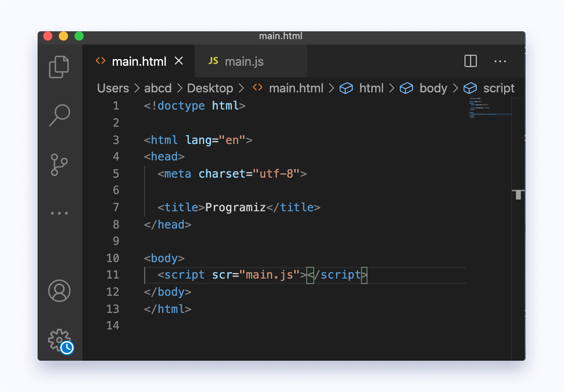Open the script symbol breadcrumb
Image resolution: width=564 pixels, height=392 pixels.
pos(498,88)
